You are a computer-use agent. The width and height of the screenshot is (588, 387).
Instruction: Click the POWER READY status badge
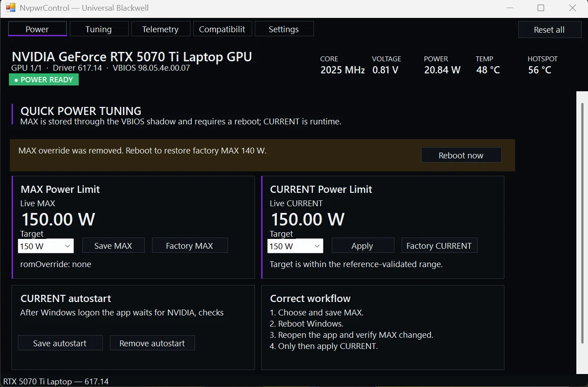coord(44,80)
